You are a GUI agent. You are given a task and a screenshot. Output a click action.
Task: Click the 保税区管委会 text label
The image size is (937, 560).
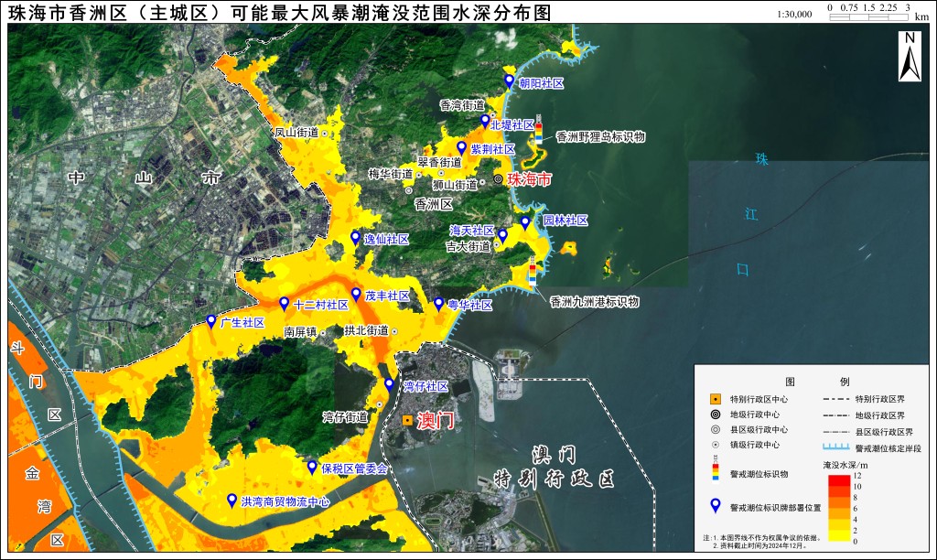pyautogui.click(x=355, y=468)
